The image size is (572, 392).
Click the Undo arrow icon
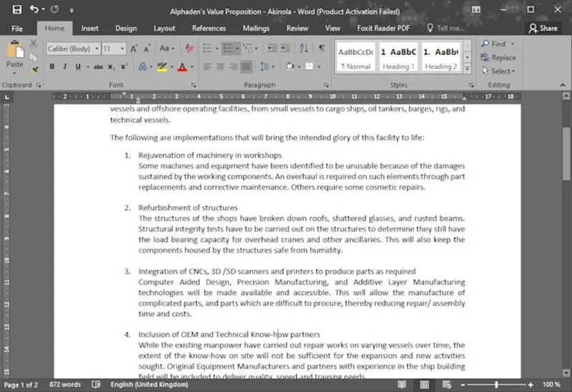click(x=34, y=9)
